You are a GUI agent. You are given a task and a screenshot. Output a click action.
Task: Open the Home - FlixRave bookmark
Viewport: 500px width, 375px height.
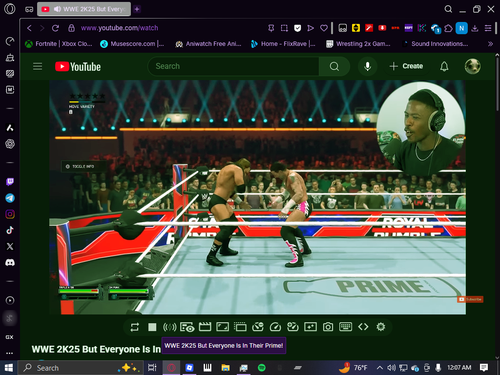(x=283, y=44)
